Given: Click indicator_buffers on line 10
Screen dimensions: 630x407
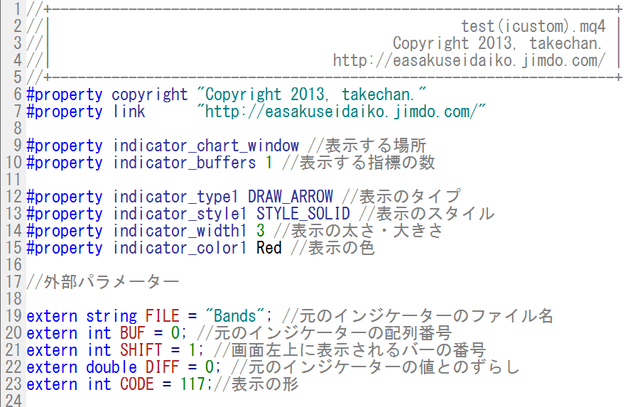Looking at the screenshot, I should click(184, 163).
